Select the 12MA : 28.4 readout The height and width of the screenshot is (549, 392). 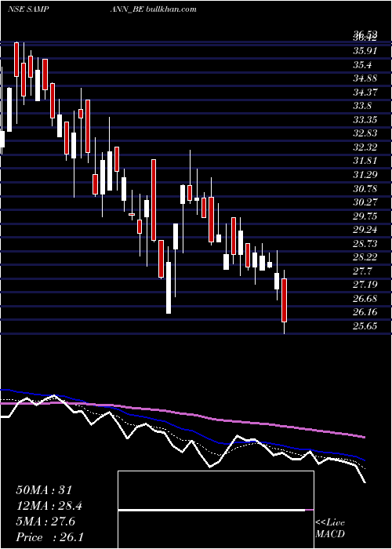click(49, 506)
